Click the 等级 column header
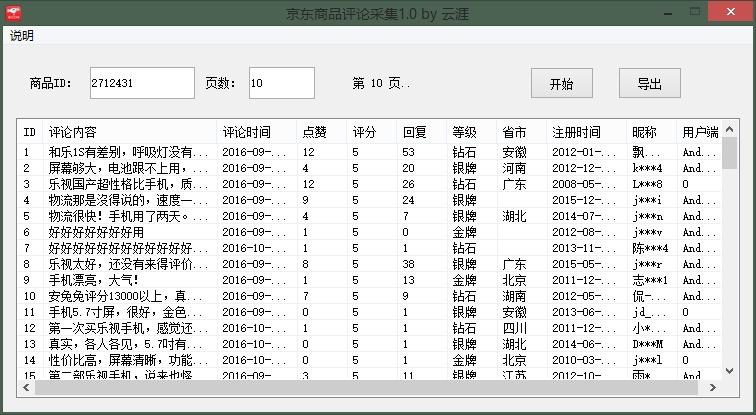Screen dimensions: 756x415 [x=471, y=132]
